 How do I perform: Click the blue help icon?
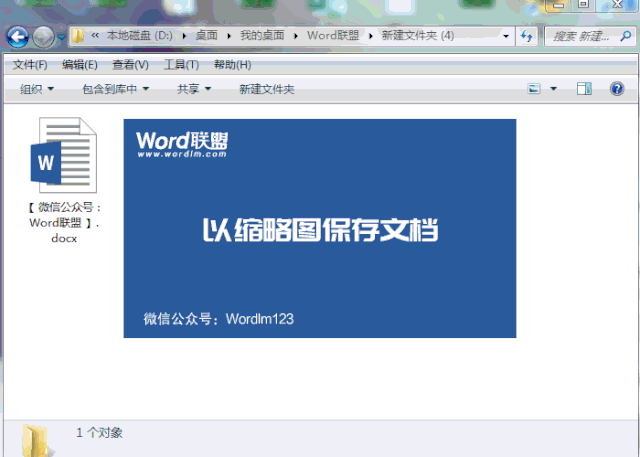click(x=617, y=89)
